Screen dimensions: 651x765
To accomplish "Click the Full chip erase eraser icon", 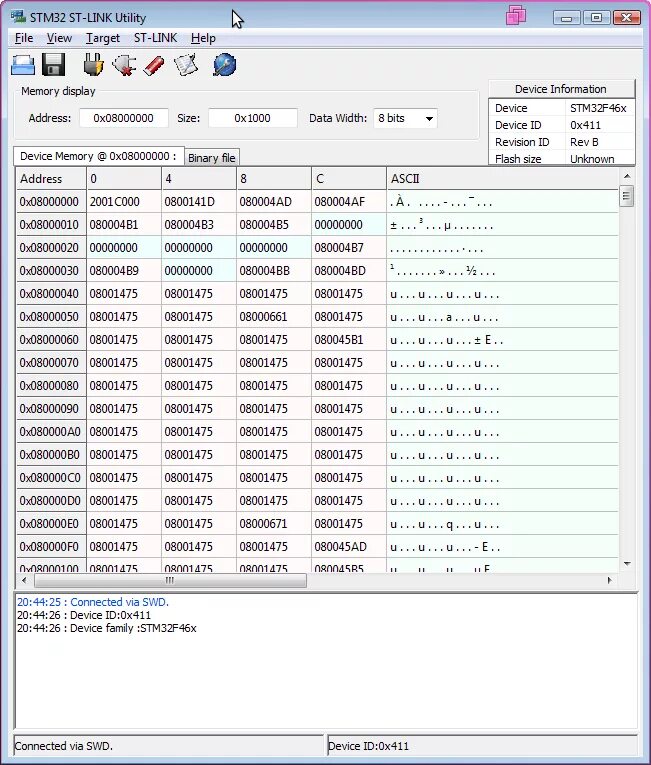I will (x=154, y=65).
